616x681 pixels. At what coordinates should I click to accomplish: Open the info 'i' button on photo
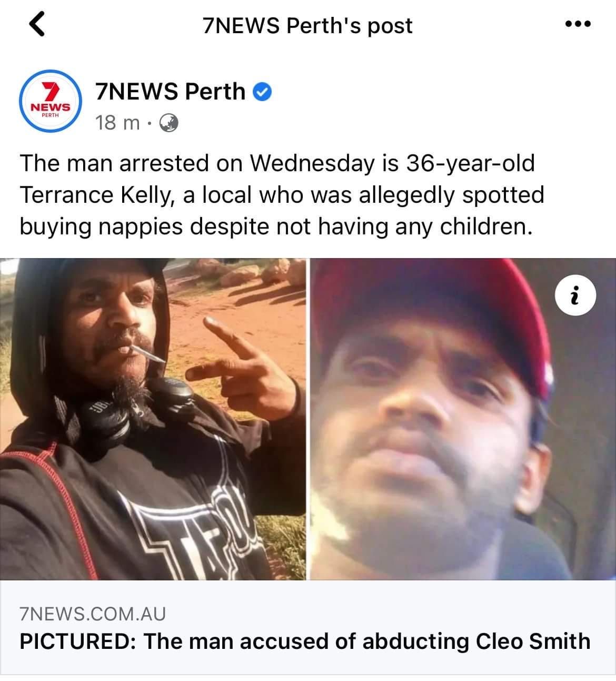tap(575, 296)
